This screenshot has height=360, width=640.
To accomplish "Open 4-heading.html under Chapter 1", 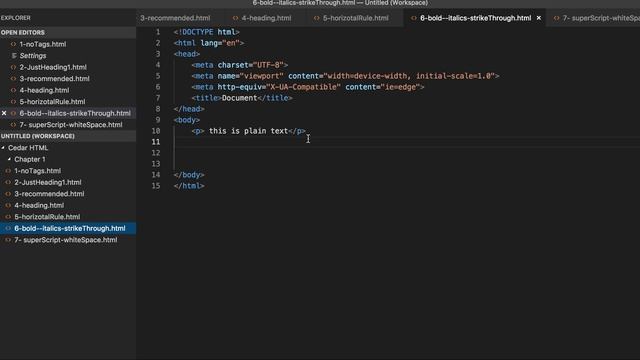I will [x=39, y=205].
